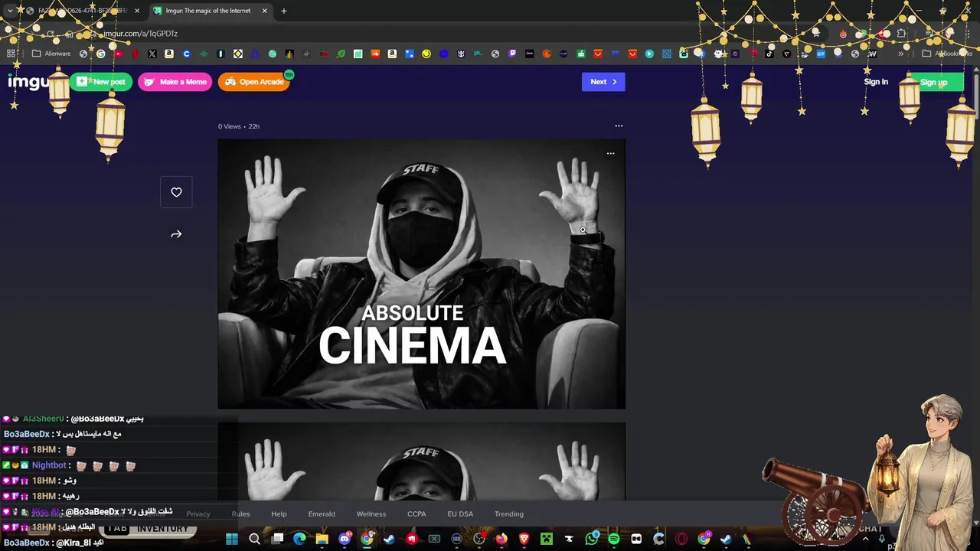This screenshot has width=980, height=551.
Task: Open Discord from the taskbar
Action: 345,540
